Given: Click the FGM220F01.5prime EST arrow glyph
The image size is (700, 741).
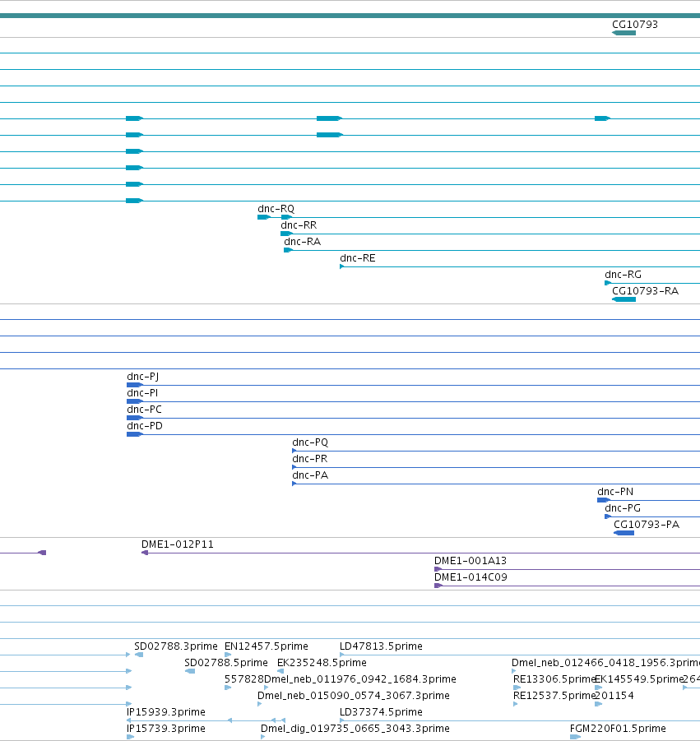Looking at the screenshot, I should pyautogui.click(x=575, y=737).
